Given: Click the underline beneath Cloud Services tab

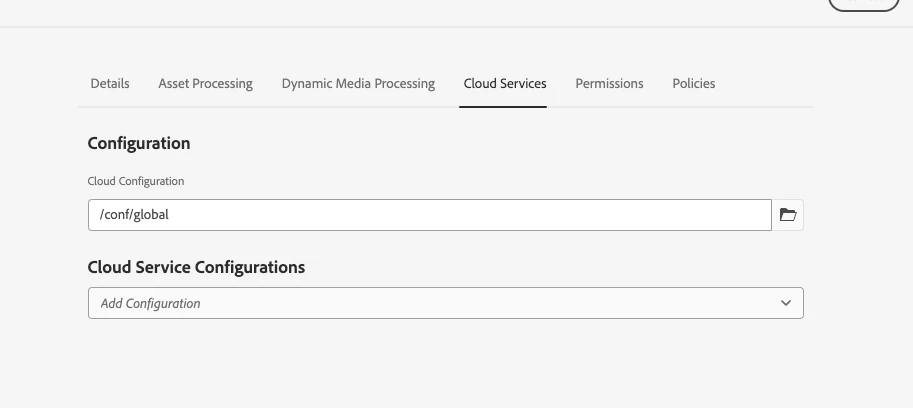Looking at the screenshot, I should pos(503,105).
